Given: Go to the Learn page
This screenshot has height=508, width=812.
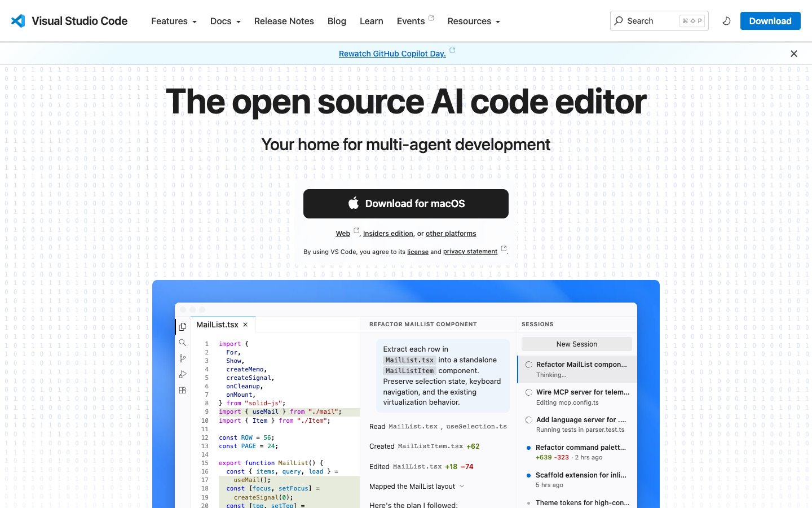Looking at the screenshot, I should point(372,21).
